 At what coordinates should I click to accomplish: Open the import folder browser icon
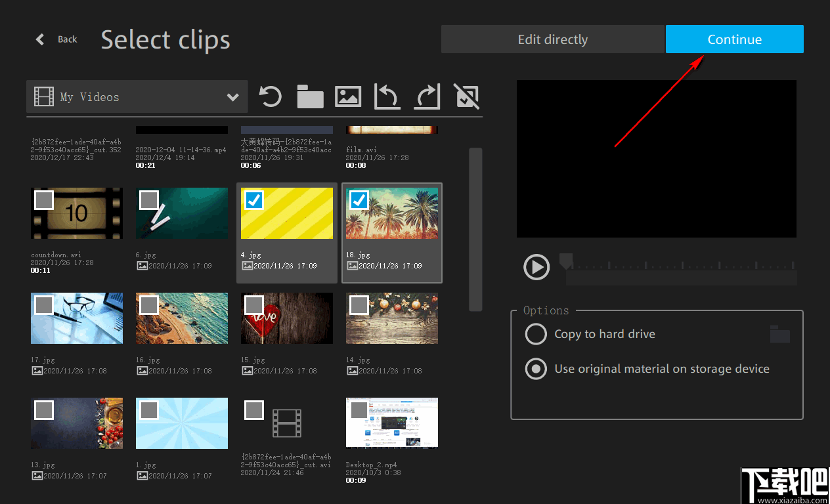coord(309,96)
